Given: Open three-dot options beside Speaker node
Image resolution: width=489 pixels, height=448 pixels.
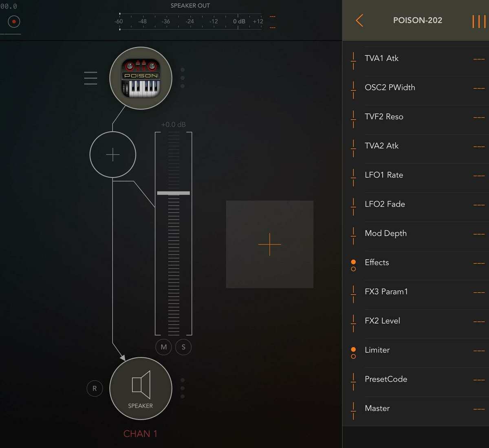Looking at the screenshot, I should click(183, 388).
